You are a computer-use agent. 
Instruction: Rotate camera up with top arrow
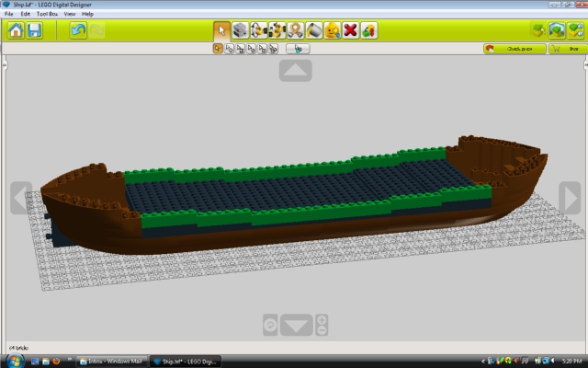click(296, 70)
